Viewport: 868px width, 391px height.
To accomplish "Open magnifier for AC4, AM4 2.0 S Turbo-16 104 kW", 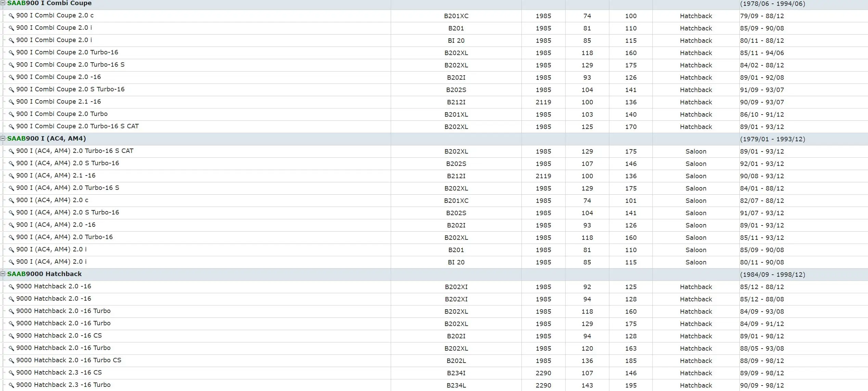I will pos(11,213).
